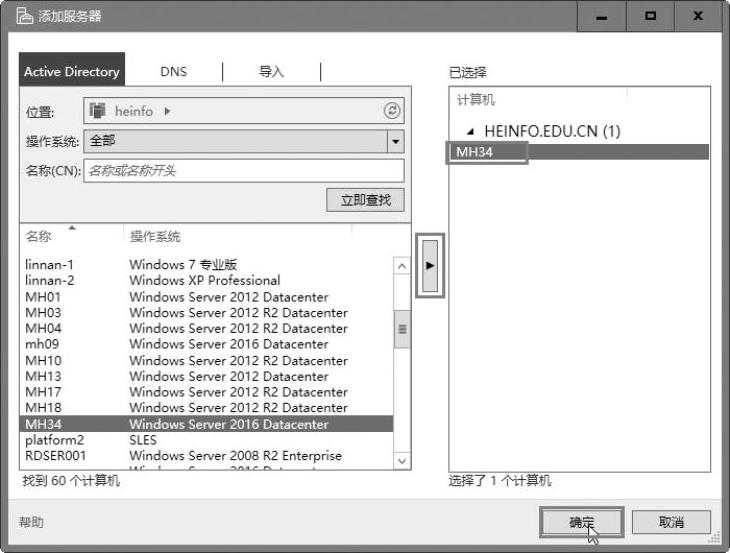Switch to the DNS tab

click(173, 72)
